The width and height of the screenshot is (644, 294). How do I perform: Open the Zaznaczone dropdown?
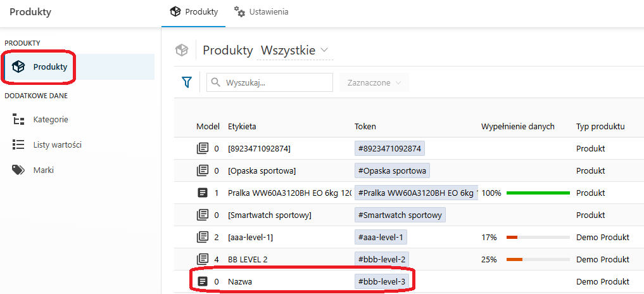[374, 82]
